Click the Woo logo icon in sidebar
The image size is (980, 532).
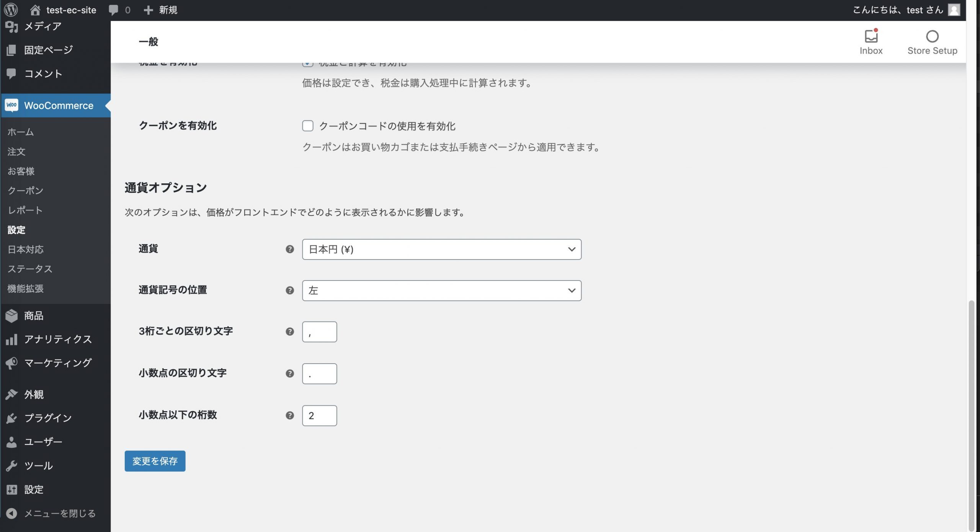[11, 105]
